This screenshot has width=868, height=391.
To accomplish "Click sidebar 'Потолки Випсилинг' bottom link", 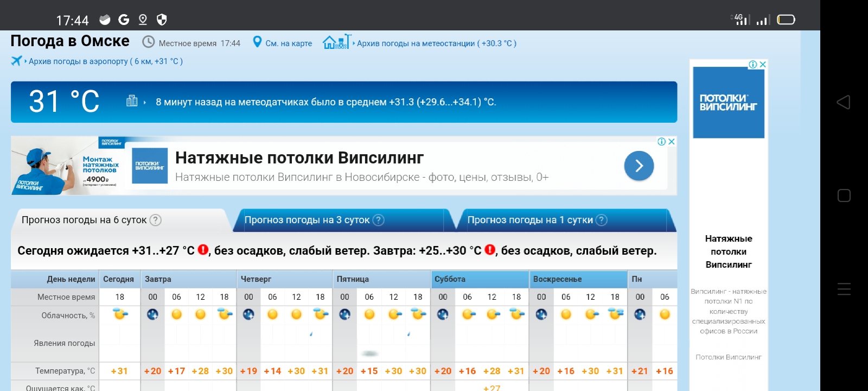I will coord(729,357).
